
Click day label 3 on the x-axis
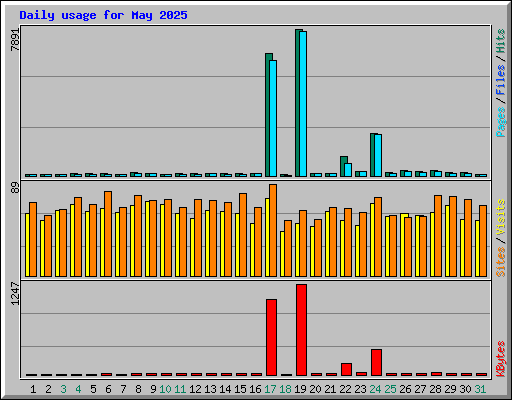click(63, 389)
